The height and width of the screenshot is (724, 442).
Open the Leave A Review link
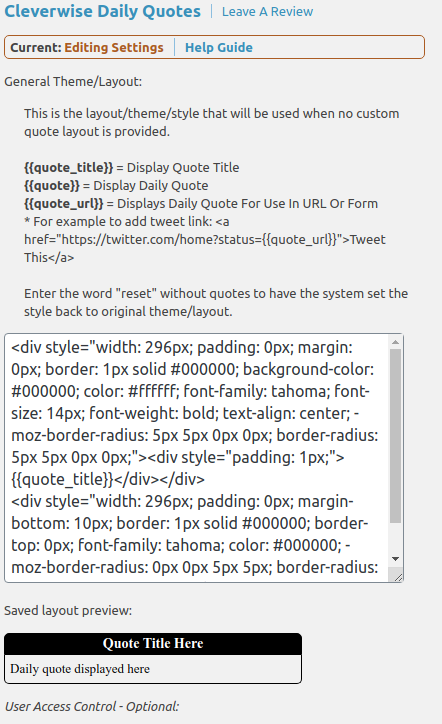click(x=267, y=12)
